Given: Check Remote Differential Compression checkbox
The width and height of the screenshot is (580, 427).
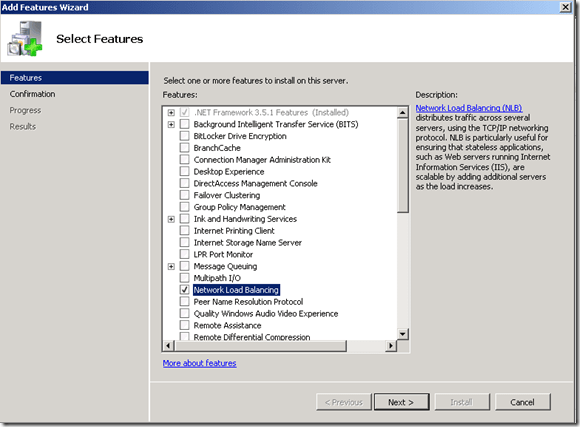Looking at the screenshot, I should pos(184,336).
